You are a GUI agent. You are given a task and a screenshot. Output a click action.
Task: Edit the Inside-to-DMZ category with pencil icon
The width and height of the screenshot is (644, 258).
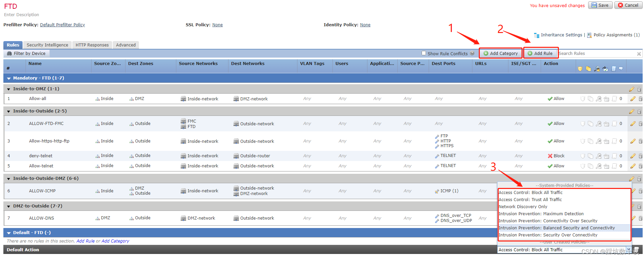click(632, 89)
